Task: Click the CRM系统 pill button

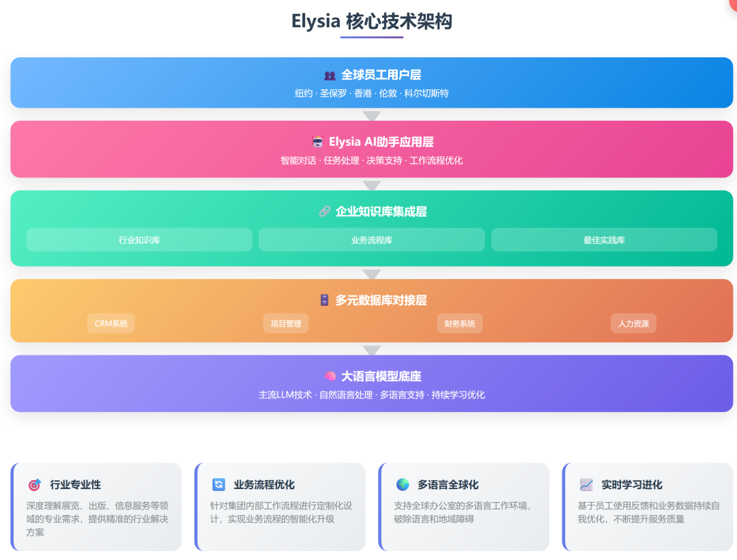Action: pyautogui.click(x=111, y=323)
